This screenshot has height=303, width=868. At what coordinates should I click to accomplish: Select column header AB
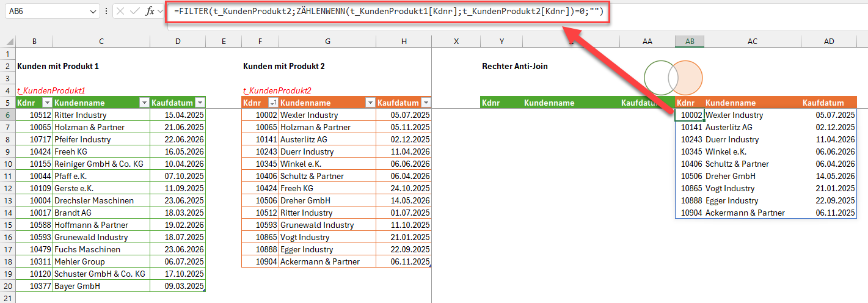690,41
